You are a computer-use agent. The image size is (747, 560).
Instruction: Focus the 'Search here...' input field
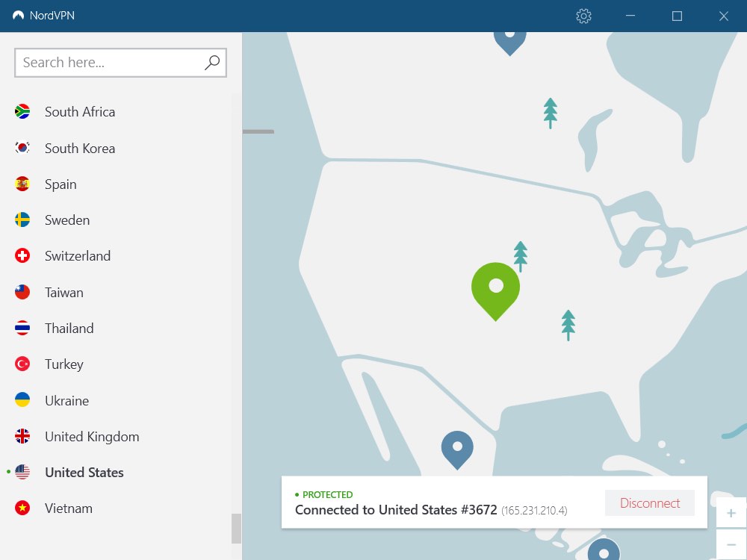point(120,63)
